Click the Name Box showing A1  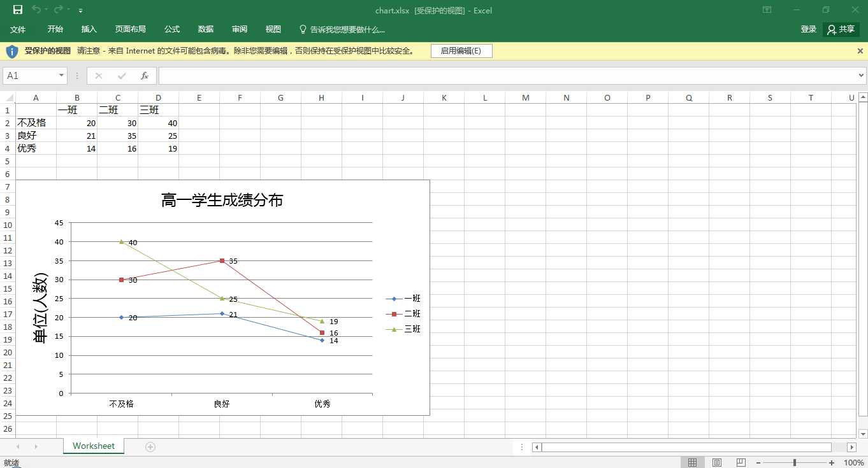[x=30, y=76]
